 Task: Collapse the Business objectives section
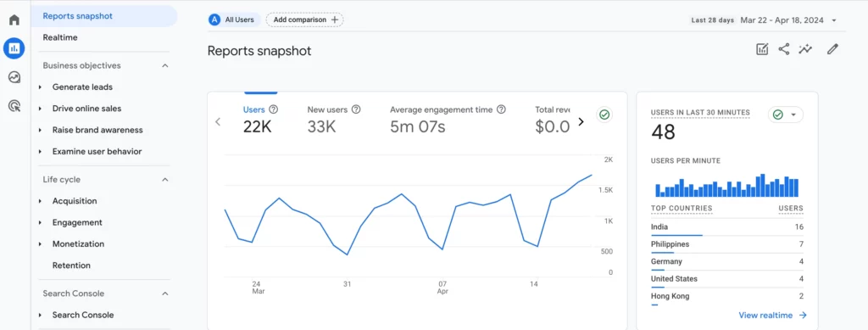[165, 65]
